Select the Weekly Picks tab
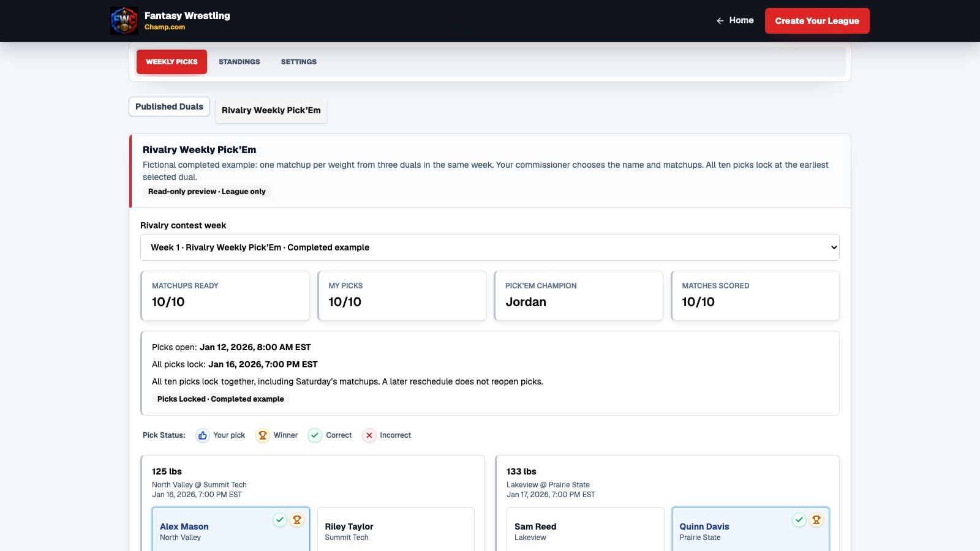Image resolution: width=980 pixels, height=551 pixels. coord(171,62)
